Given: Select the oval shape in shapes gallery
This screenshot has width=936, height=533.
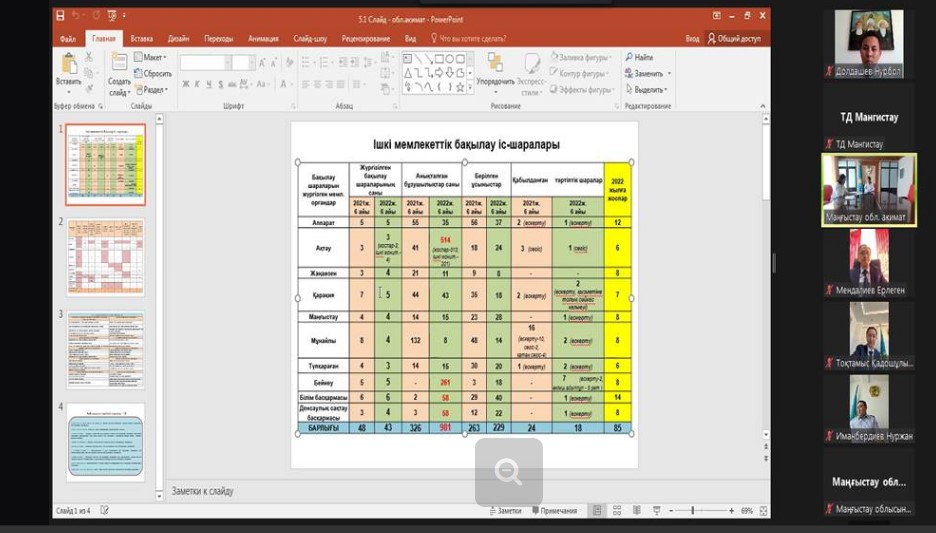Looking at the screenshot, I should (x=449, y=59).
